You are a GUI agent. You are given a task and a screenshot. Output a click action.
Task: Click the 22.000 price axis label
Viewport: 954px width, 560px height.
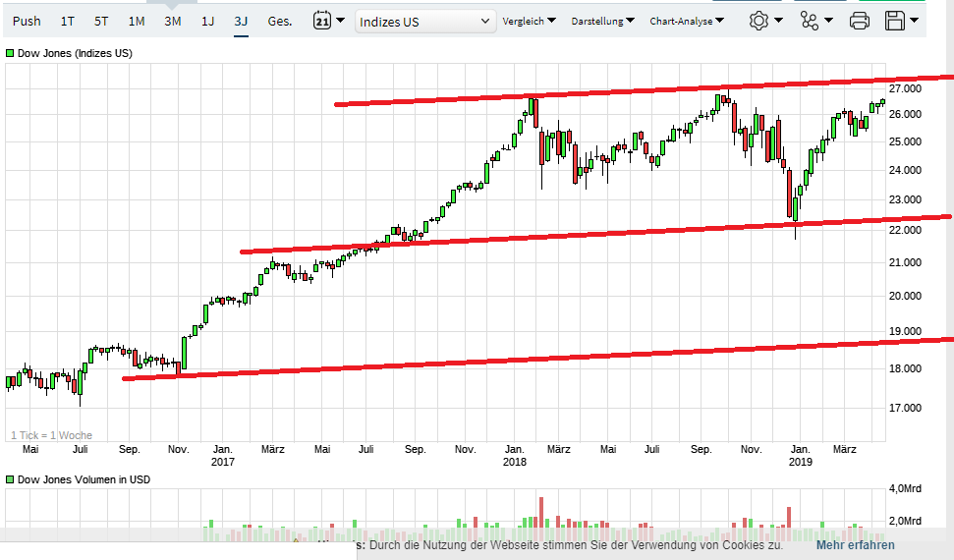[905, 230]
